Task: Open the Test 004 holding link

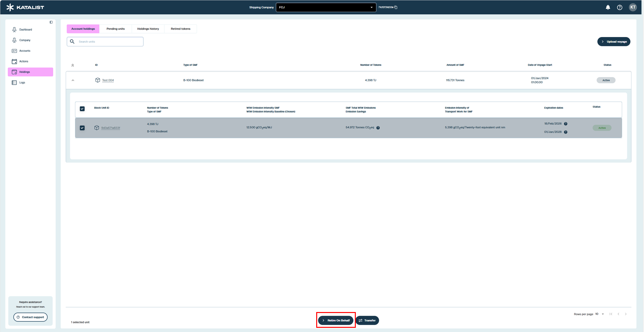Action: pos(108,81)
